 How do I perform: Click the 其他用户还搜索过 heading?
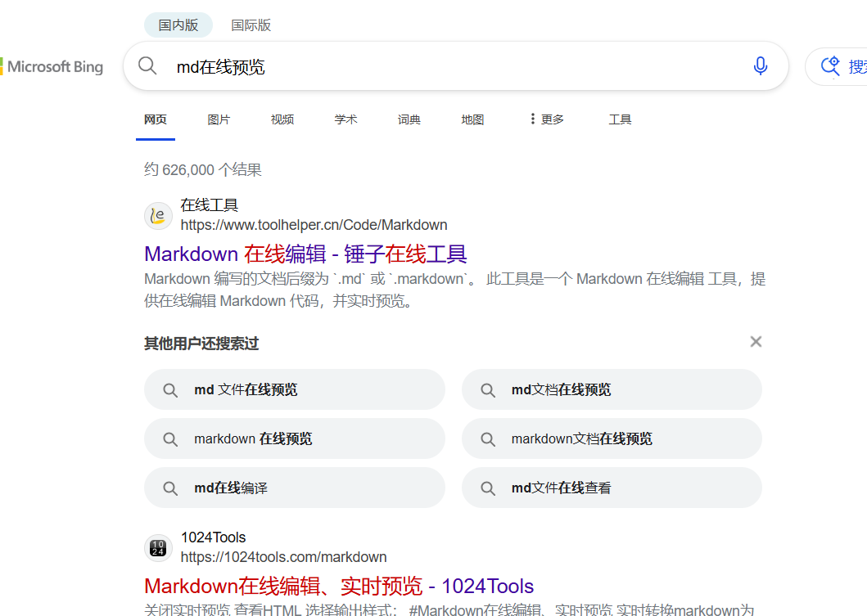pyautogui.click(x=201, y=344)
